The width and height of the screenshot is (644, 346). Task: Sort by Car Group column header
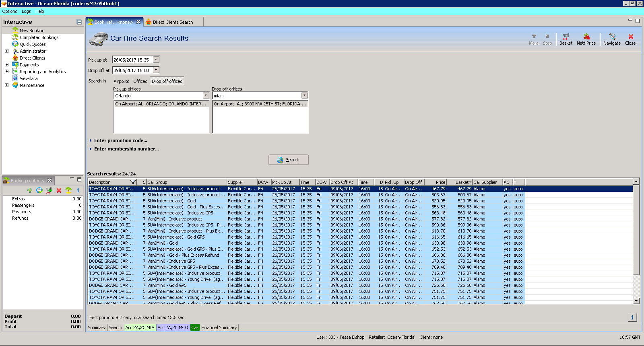click(187, 182)
